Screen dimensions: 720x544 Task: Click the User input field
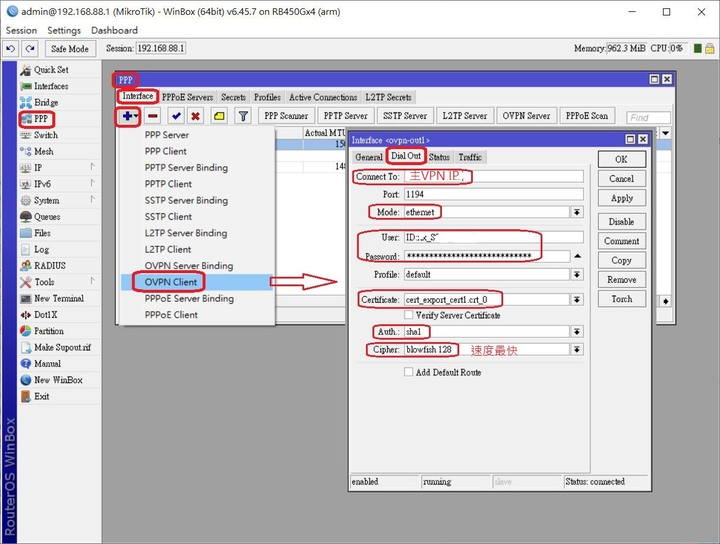click(x=494, y=237)
